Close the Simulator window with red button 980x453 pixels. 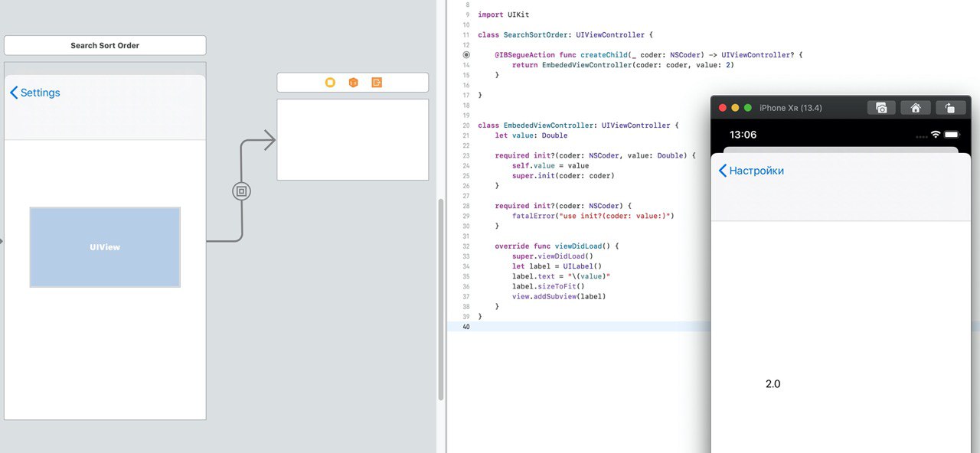click(723, 108)
